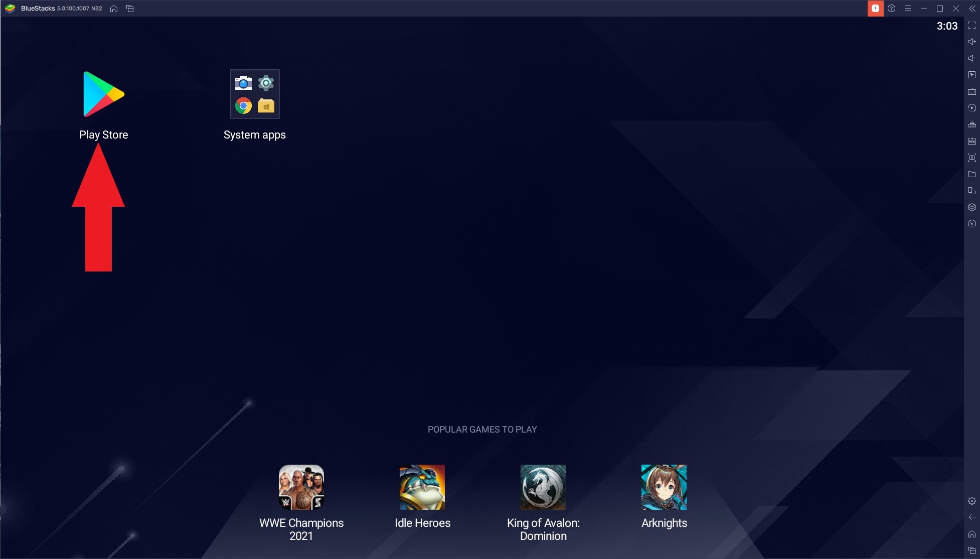
Task: Open the multi-instance manager layers icon
Action: pos(971,208)
